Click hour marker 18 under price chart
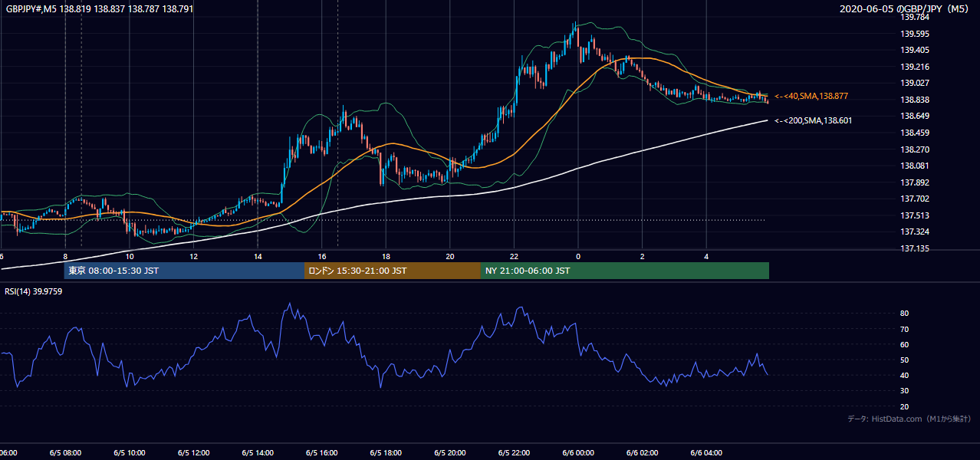 tap(386, 257)
